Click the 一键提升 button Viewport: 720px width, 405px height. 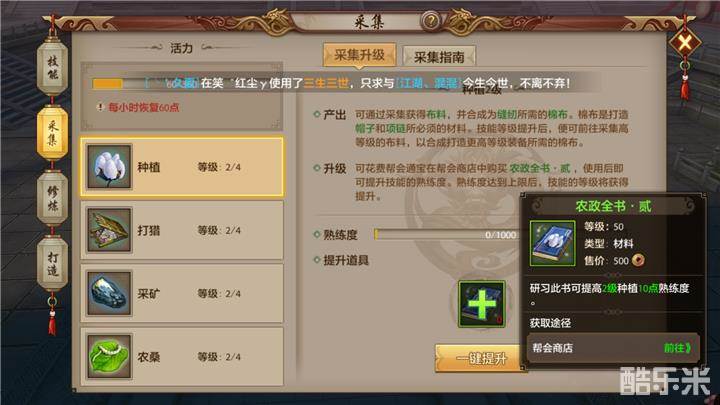(478, 358)
